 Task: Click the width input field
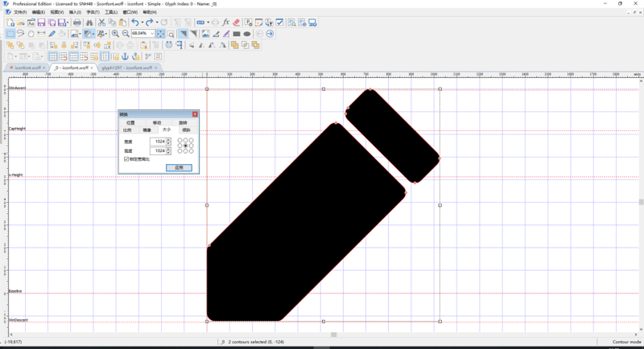tap(158, 142)
